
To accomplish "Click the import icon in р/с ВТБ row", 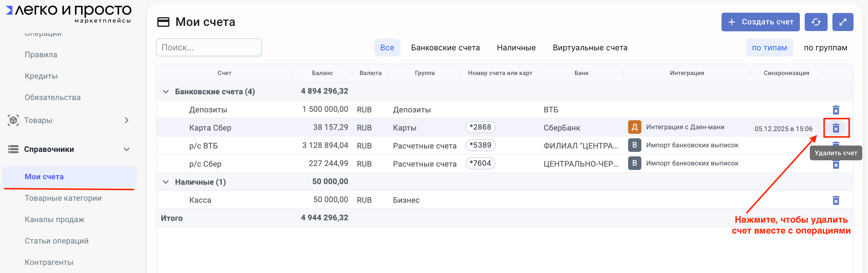I will click(x=634, y=145).
